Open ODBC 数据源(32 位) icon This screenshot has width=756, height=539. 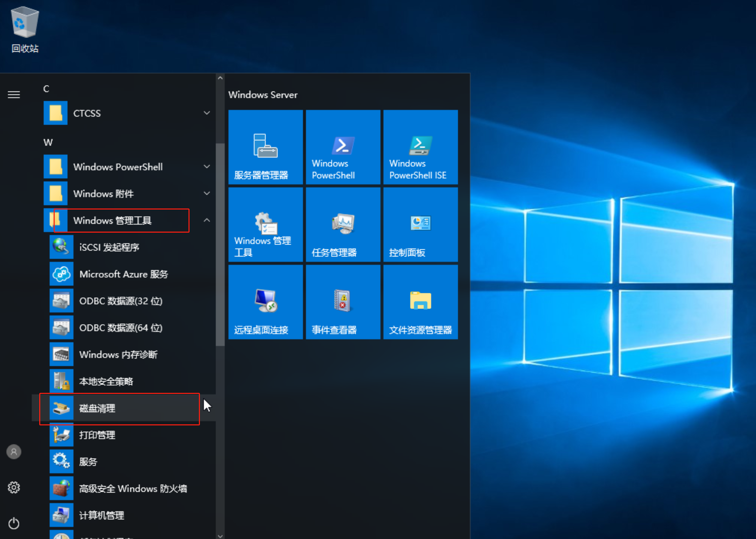61,301
